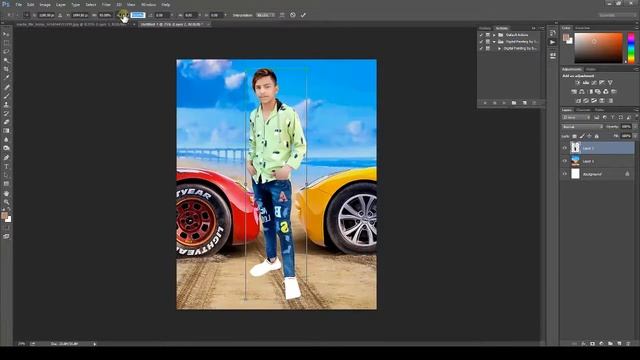Switch to the Channels tab

tap(583, 110)
